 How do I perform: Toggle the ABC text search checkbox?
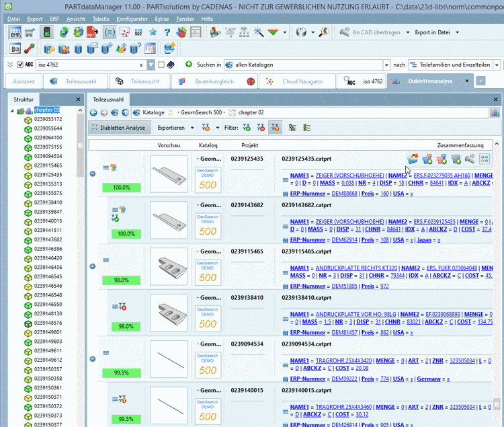19,65
